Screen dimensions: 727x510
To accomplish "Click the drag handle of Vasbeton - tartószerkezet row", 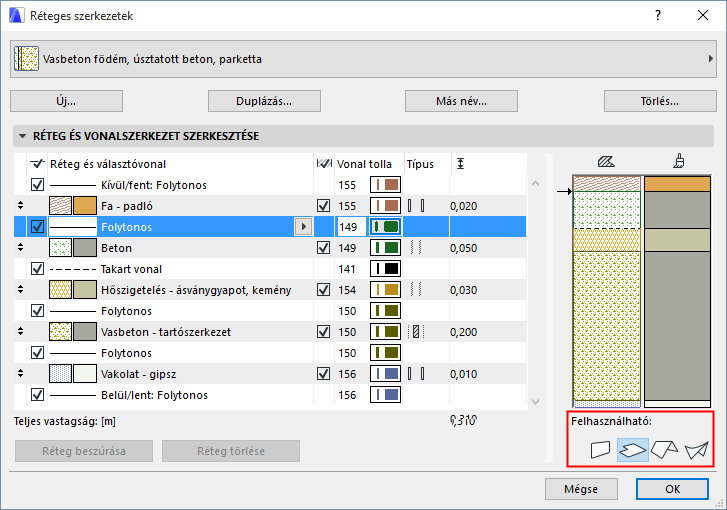I will [20, 331].
